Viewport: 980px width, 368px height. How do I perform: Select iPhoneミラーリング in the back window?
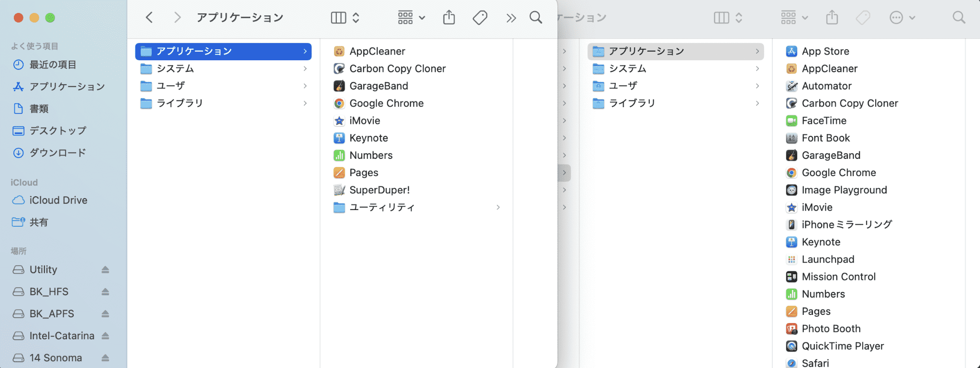838,224
